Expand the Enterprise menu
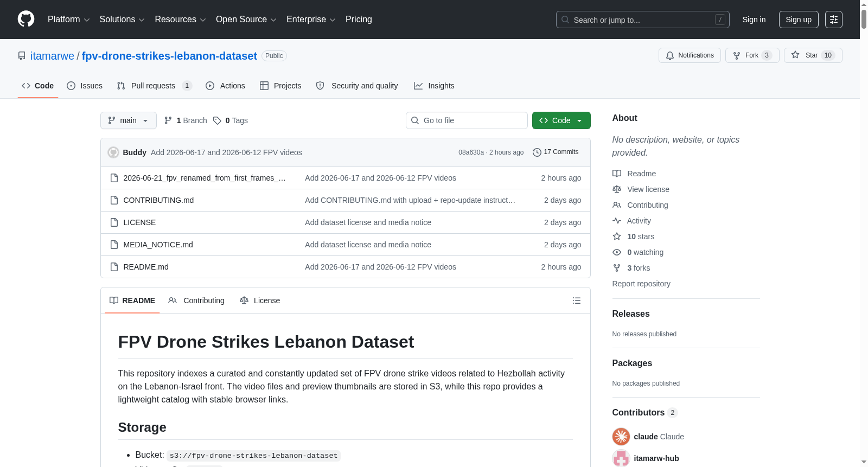Viewport: 868px width, 467px height. coord(311,20)
